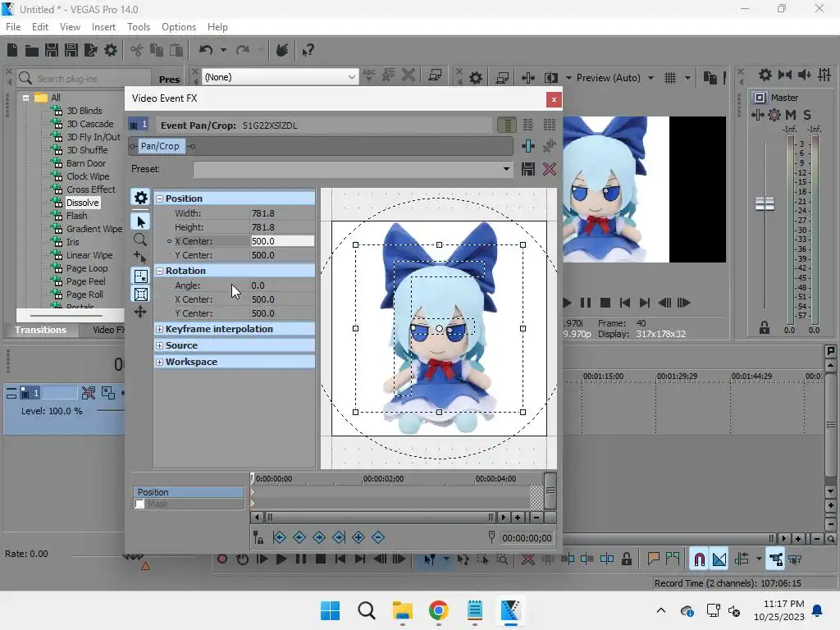Expand the Workspace section
The image size is (840, 630).
(160, 362)
